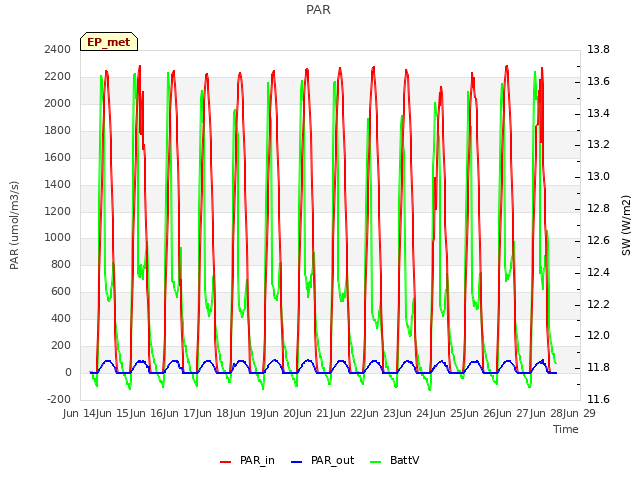640x480 pixels.
Task: Click the 800 left-axis tick value
Action: (x=61, y=264)
